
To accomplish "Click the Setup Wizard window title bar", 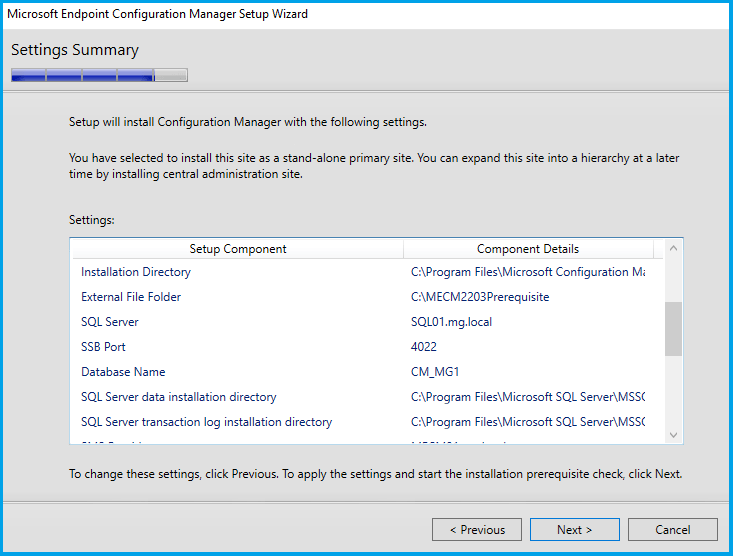I will 300,14.
